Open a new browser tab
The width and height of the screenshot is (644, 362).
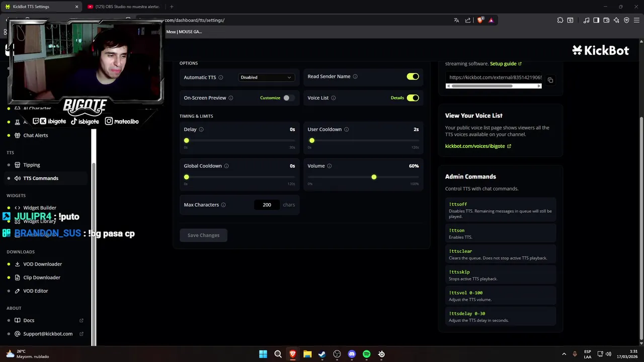click(x=172, y=7)
